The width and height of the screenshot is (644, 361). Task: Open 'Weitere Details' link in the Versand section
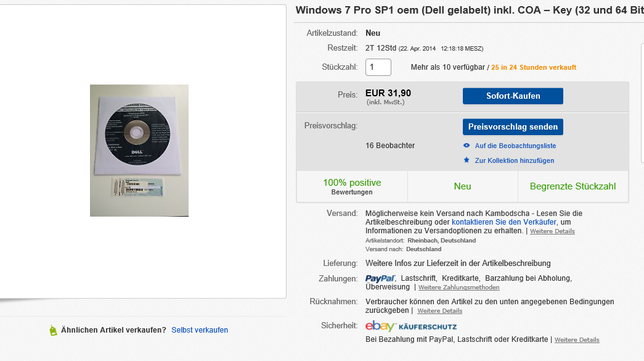tap(552, 231)
